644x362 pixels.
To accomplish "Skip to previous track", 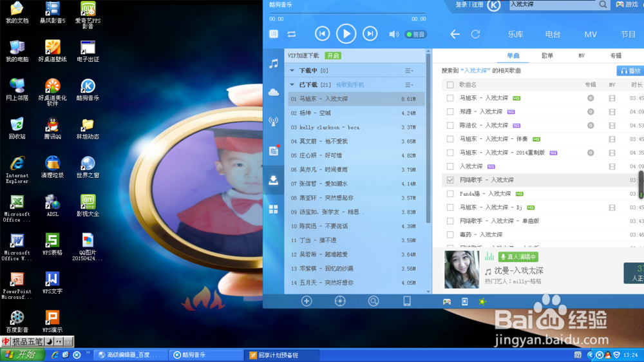I will (x=322, y=34).
